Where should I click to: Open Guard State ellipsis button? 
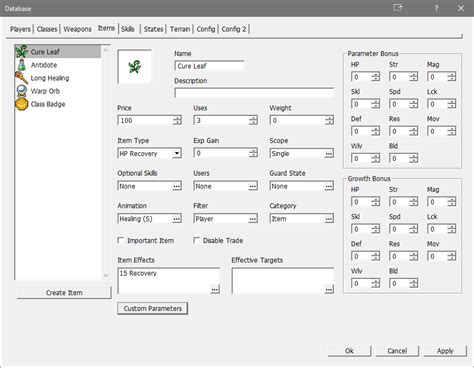coord(329,186)
